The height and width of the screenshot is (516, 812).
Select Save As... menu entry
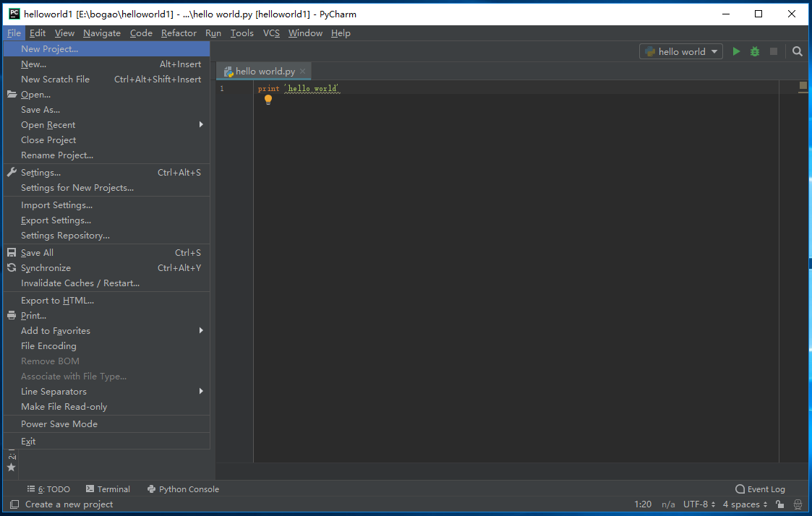click(107, 110)
